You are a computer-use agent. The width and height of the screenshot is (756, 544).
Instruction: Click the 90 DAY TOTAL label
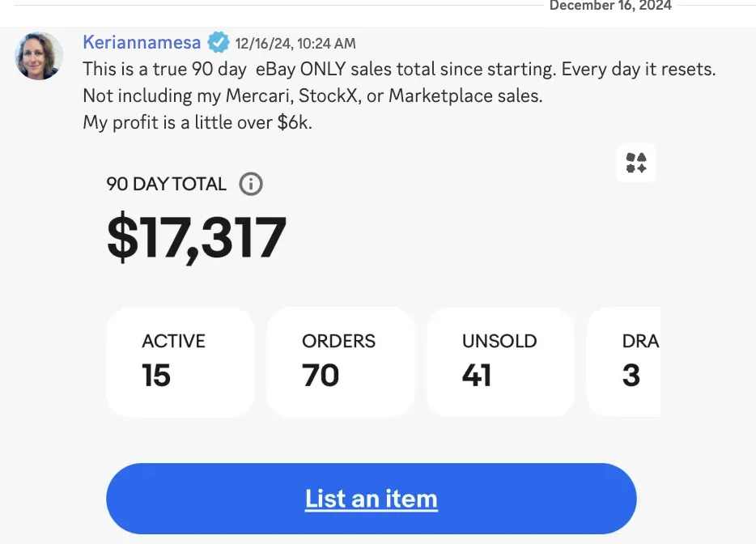pyautogui.click(x=166, y=185)
